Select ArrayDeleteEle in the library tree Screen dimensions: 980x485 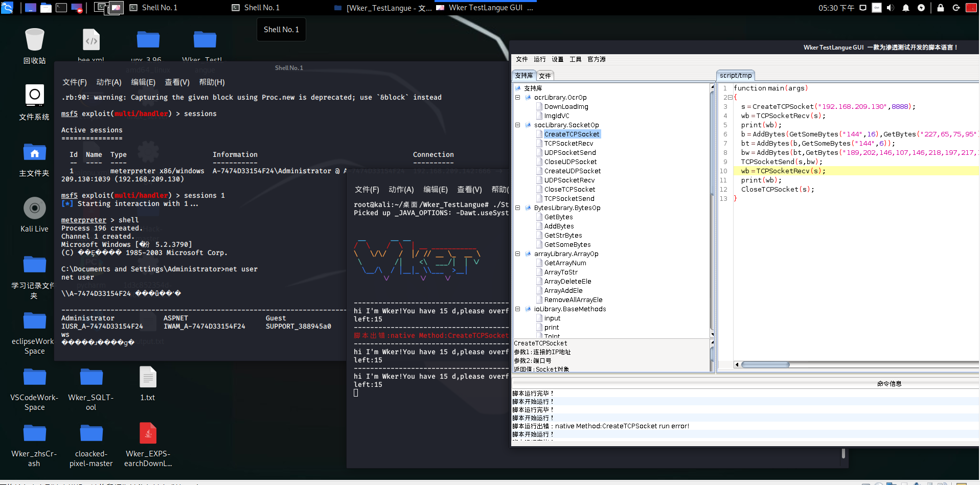[567, 282]
